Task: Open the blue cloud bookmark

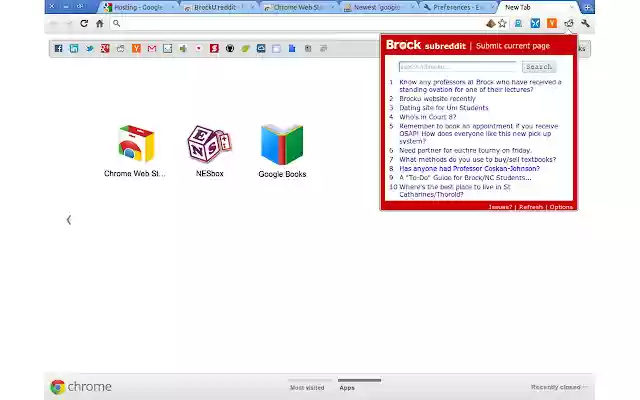Action: pos(261,49)
